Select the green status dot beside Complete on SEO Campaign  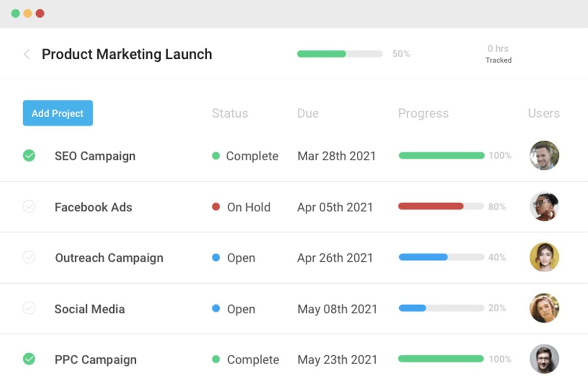(x=216, y=156)
